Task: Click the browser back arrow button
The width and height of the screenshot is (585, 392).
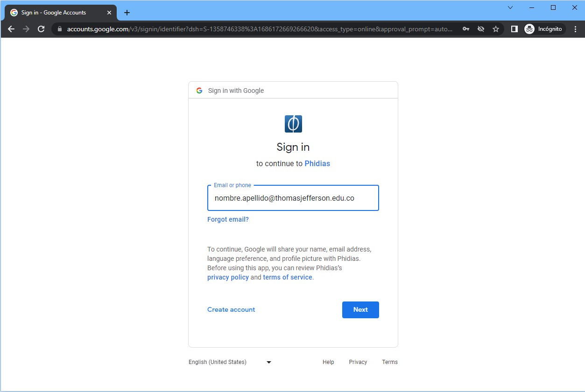Action: 12,29
